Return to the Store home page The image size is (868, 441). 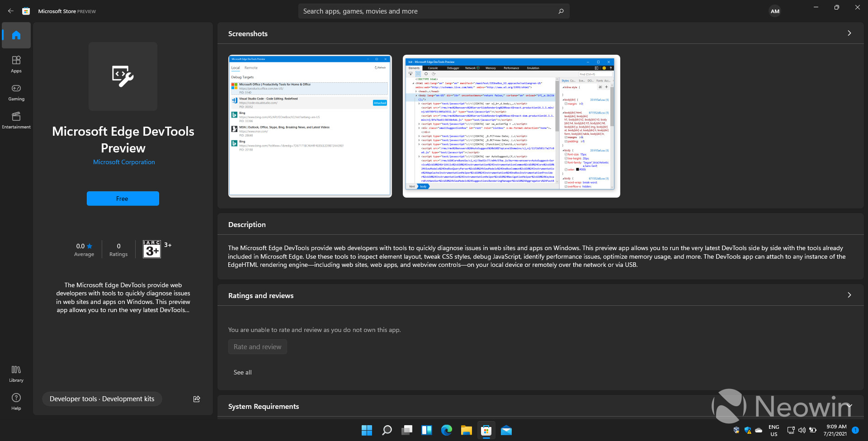pyautogui.click(x=16, y=35)
